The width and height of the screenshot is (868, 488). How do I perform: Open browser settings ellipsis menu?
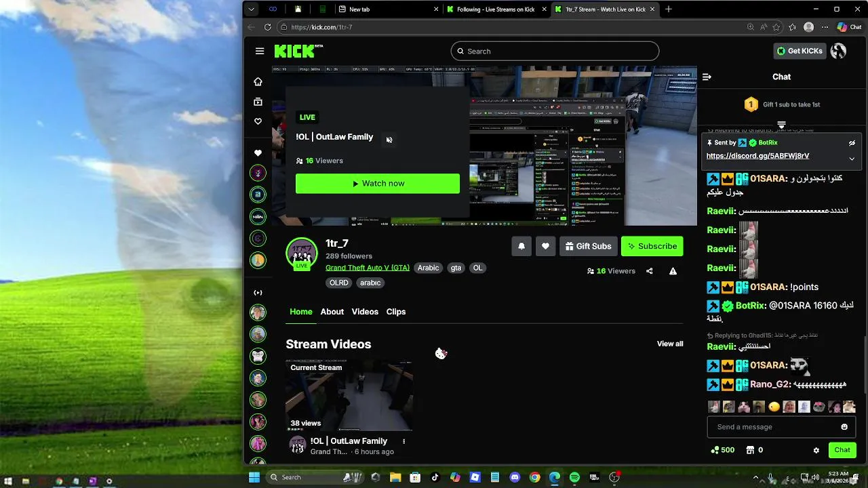825,27
